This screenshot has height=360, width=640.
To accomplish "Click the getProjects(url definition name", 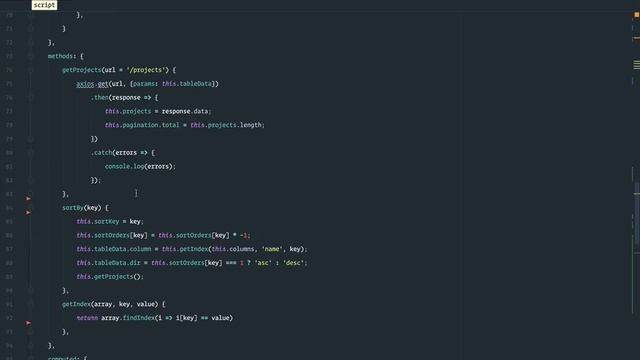I will [81, 70].
